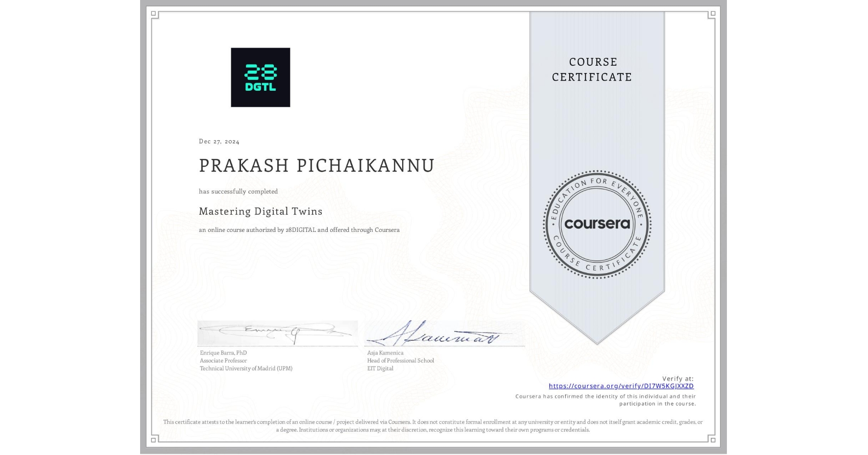Screen dimensions: 868x455
Task: Click the EIT Digital text
Action: [x=380, y=368]
